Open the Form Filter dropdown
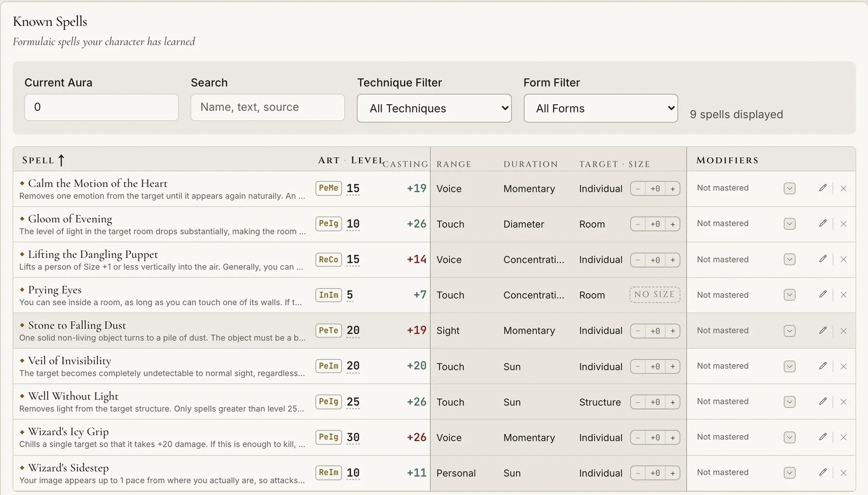 click(601, 108)
